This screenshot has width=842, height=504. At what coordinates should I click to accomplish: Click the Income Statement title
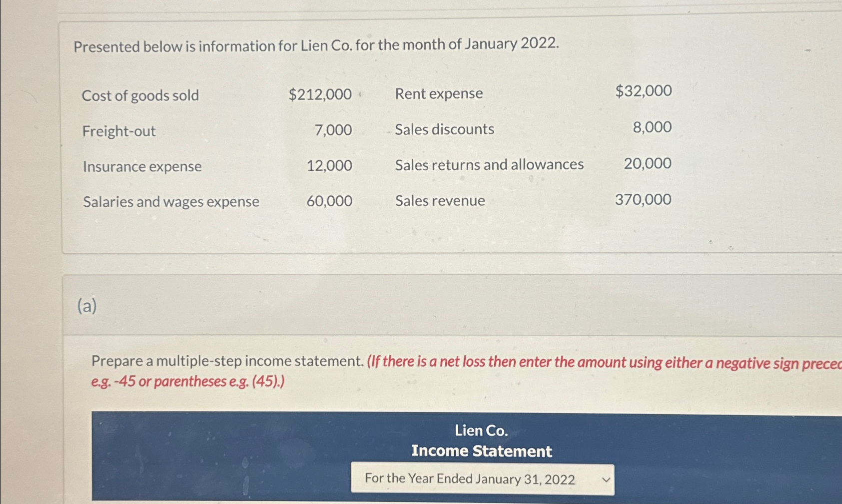pyautogui.click(x=481, y=451)
